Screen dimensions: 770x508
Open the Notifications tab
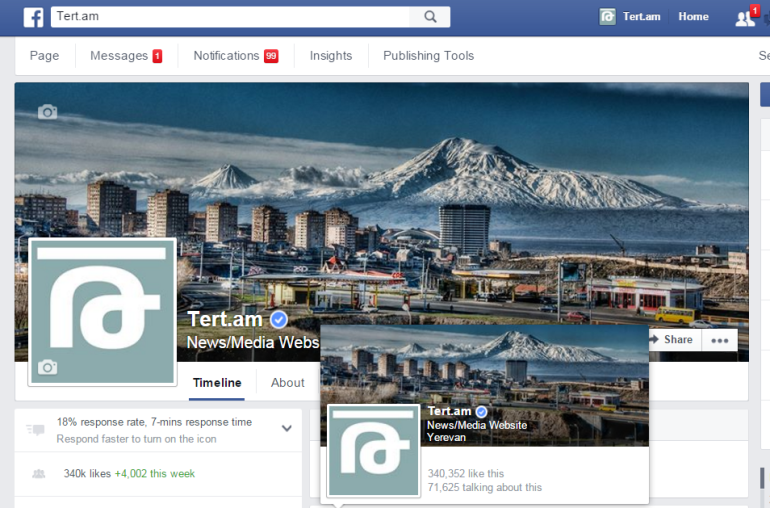pos(236,56)
